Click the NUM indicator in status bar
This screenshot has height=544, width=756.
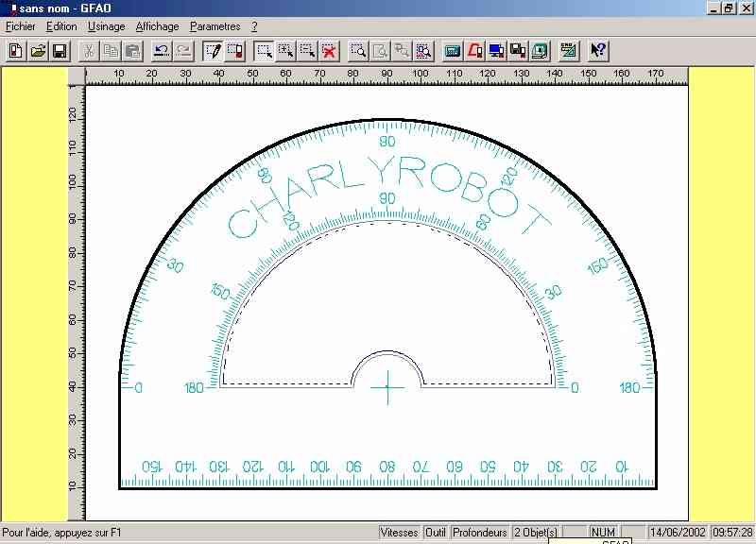click(603, 533)
